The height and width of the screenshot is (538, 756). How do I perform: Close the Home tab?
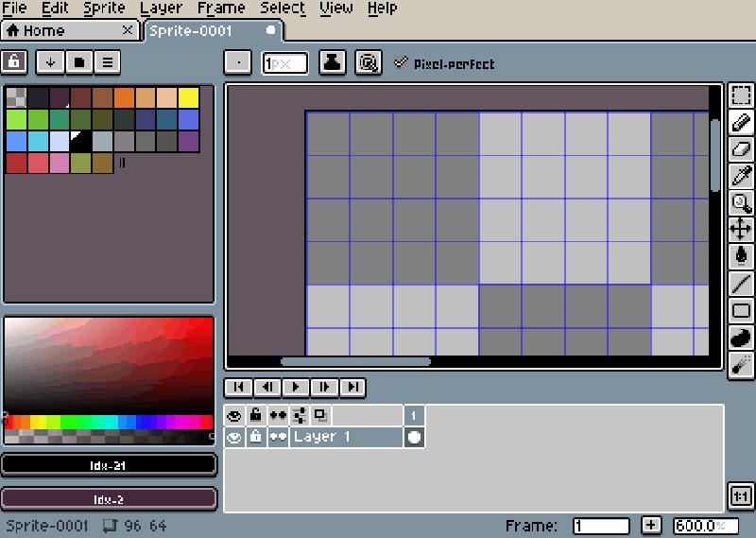[x=128, y=30]
